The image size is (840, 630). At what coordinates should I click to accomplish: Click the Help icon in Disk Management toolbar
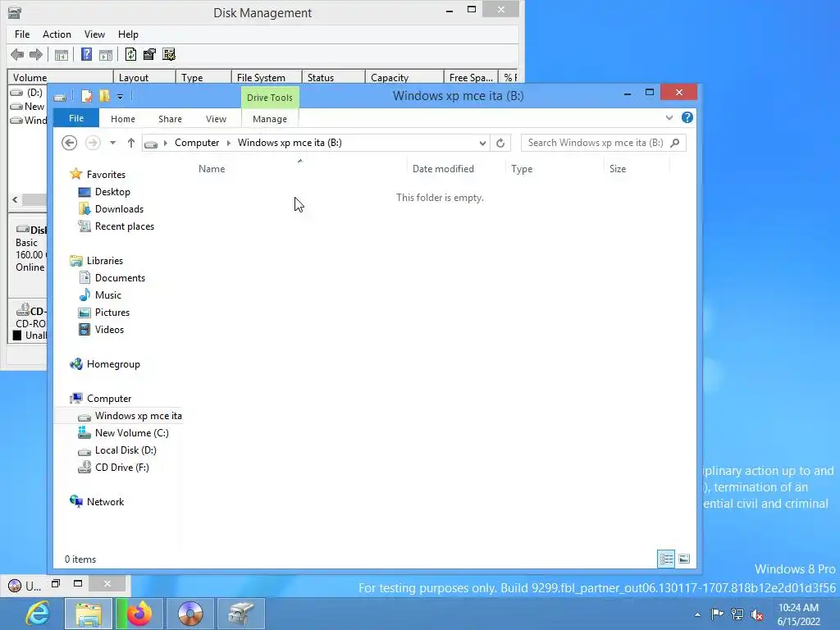86,54
